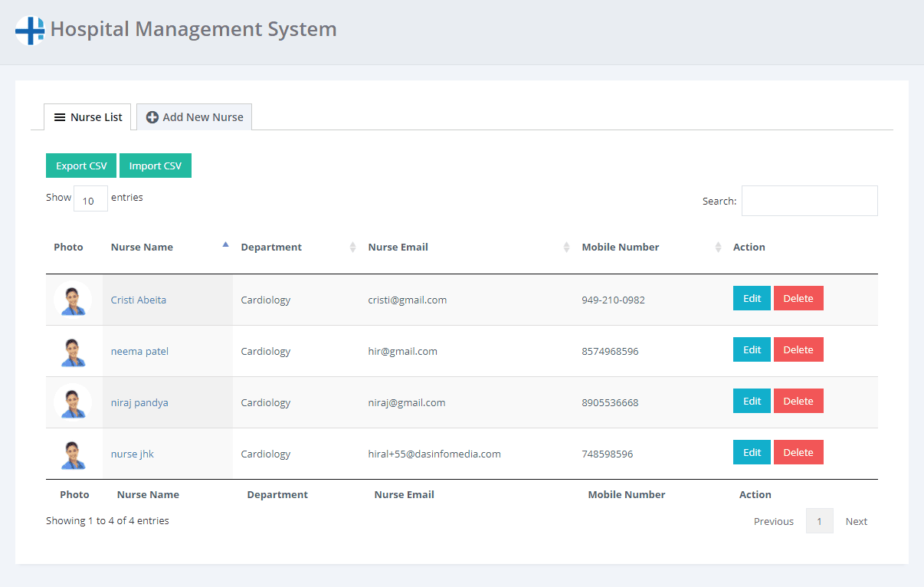Switch to the Nurse List tab
The image size is (924, 587).
tap(87, 117)
